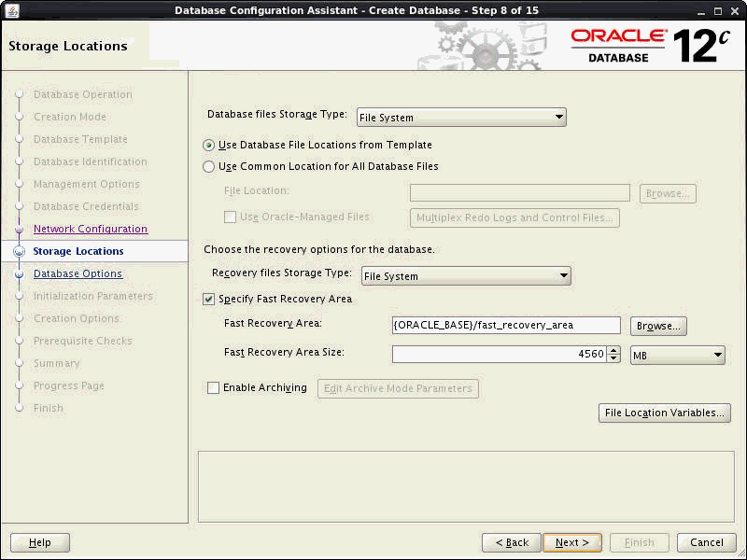Select Use Database File Locations from Template
The height and width of the screenshot is (560, 747).
(x=208, y=146)
